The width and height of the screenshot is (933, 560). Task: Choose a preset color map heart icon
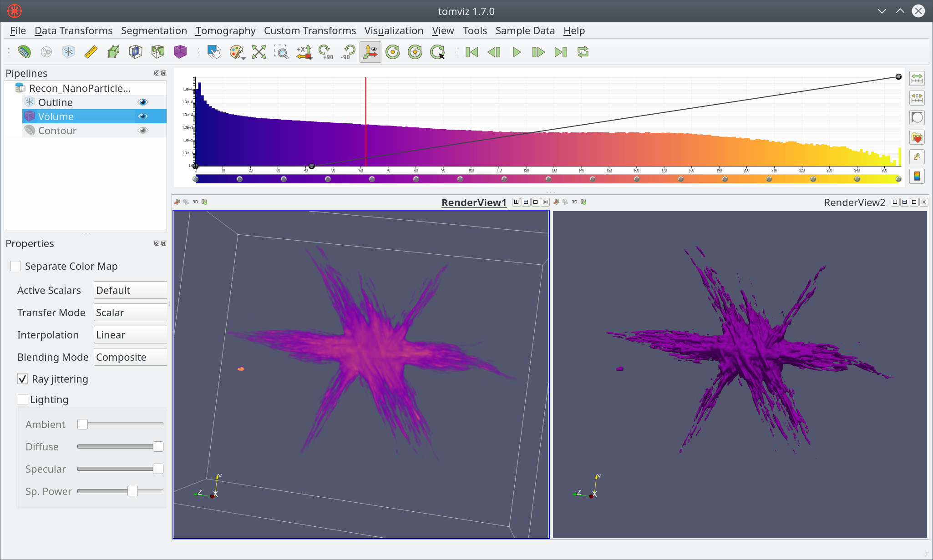917,137
